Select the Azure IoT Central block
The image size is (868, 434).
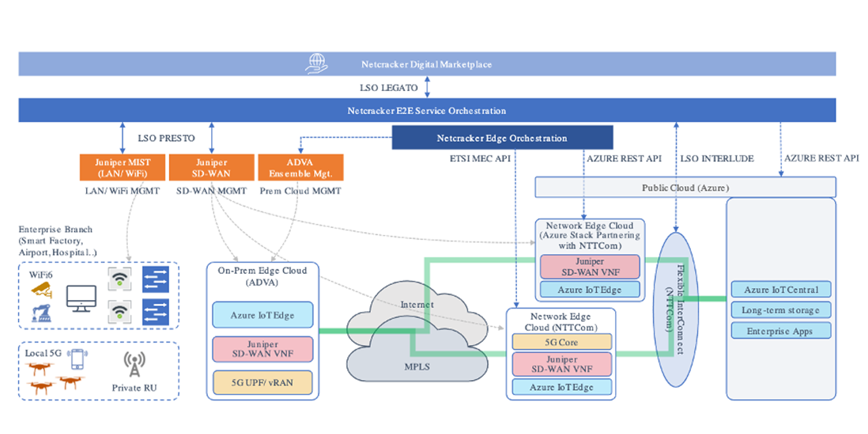[781, 289]
